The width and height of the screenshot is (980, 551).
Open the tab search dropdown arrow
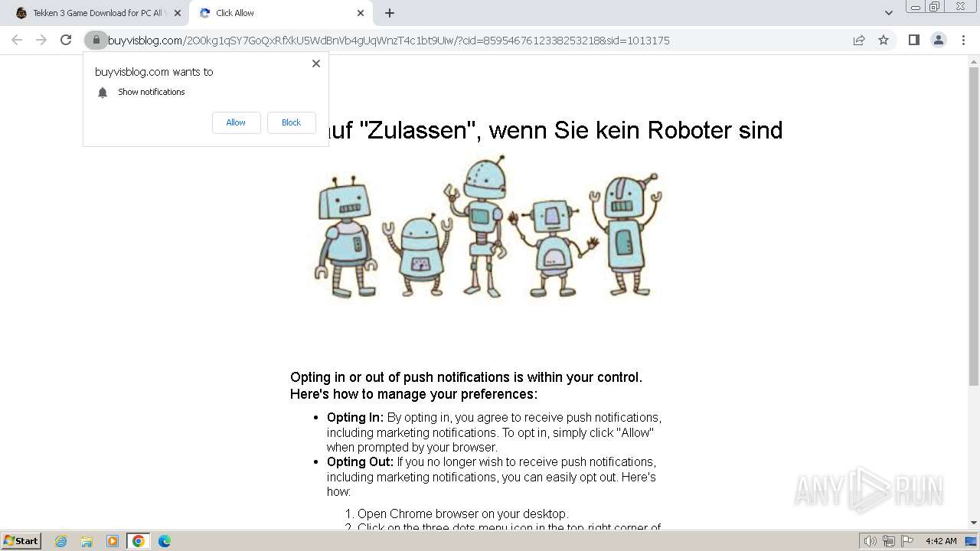[888, 13]
